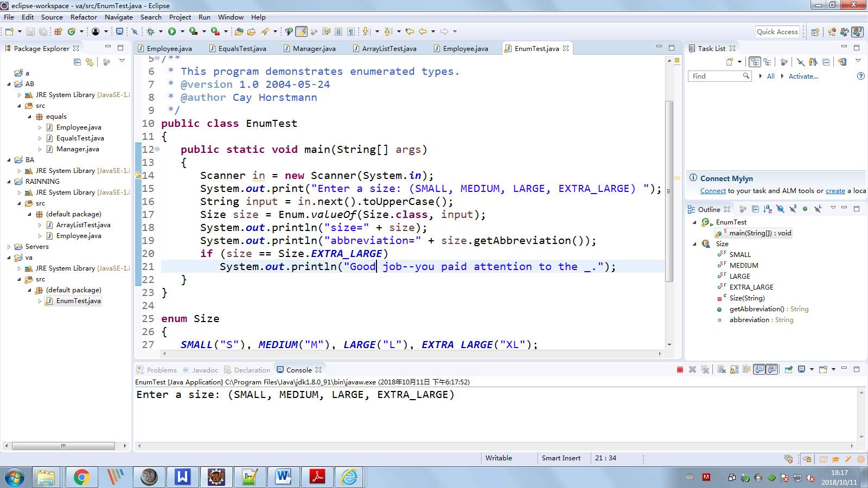Click the Run with Coverage icon
Viewport: 868px width, 488px height.
[193, 31]
